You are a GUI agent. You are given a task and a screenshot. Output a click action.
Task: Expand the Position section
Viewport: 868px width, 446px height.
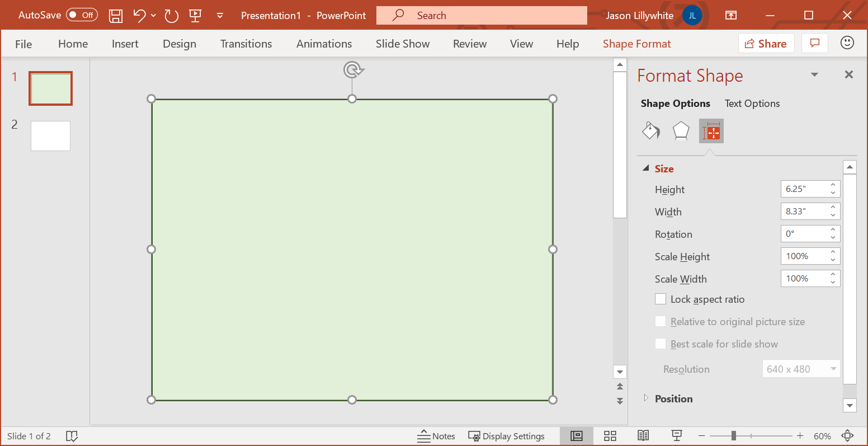click(646, 398)
